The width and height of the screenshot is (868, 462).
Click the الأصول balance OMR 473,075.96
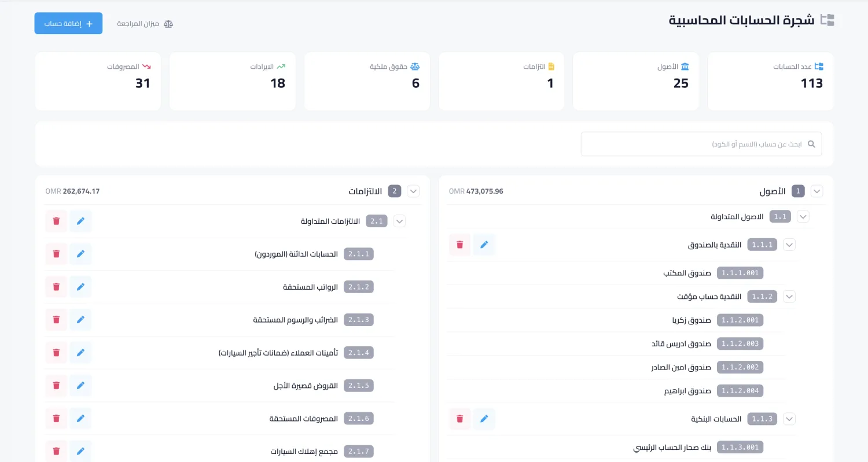click(x=476, y=191)
